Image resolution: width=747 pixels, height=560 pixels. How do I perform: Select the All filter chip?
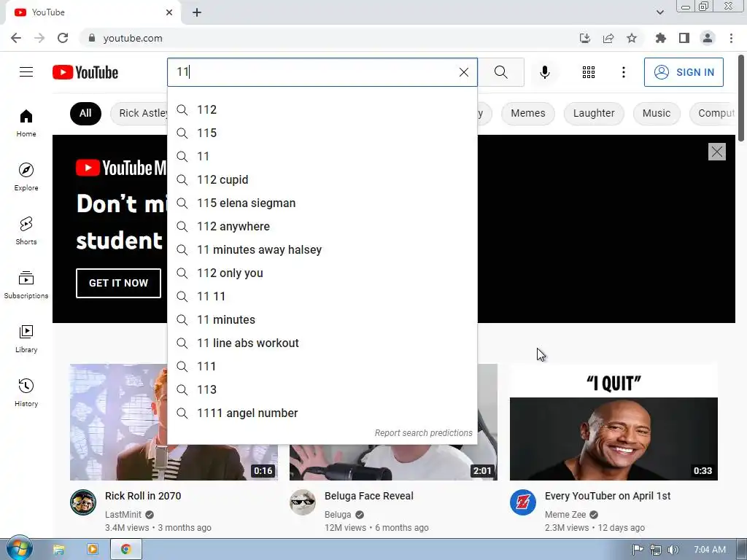[85, 113]
